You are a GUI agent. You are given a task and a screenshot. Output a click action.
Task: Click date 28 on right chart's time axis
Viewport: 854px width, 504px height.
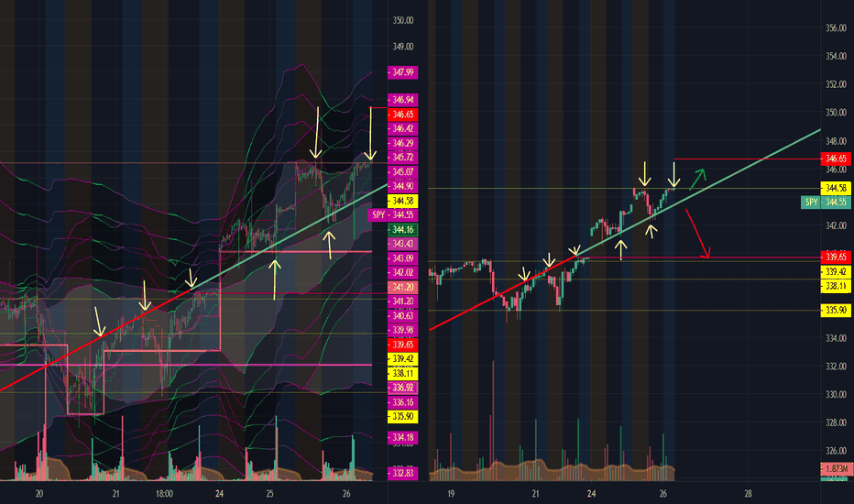coord(748,494)
